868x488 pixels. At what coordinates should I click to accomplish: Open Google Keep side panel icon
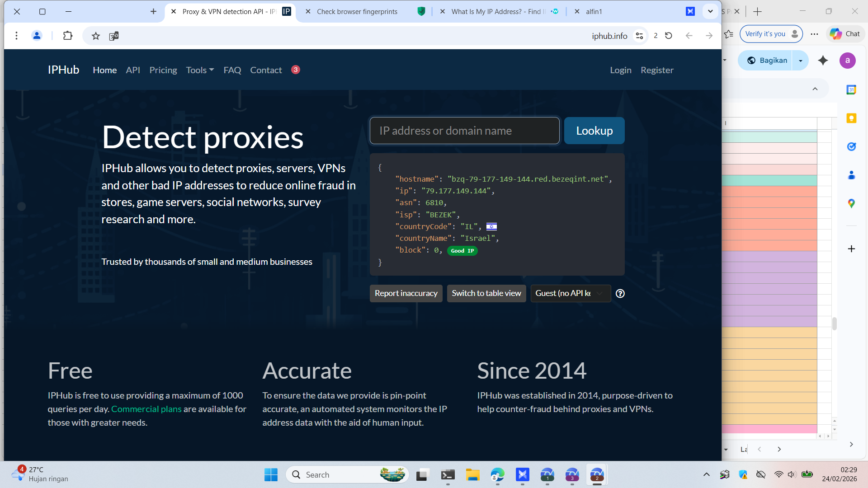[851, 118]
